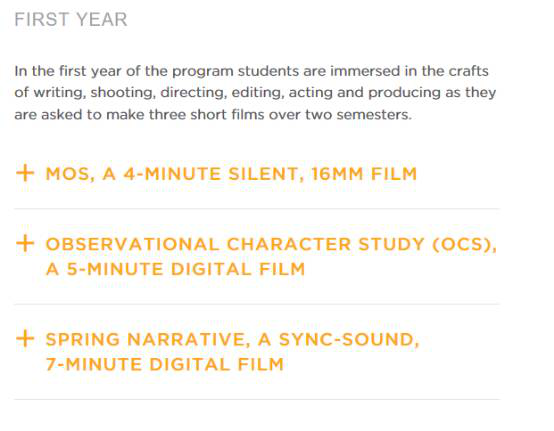The image size is (554, 431).
Task: Click 'SPRING' in the third accordion title
Action: [x=83, y=340]
